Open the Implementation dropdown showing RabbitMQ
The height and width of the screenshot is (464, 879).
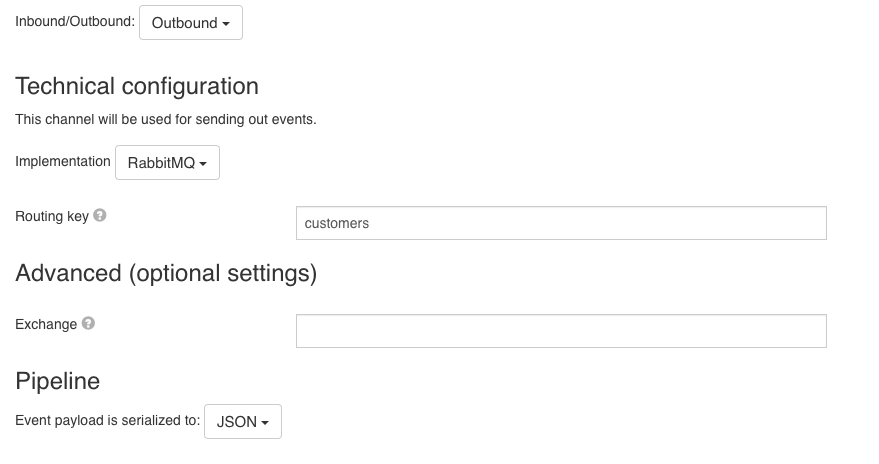(167, 163)
